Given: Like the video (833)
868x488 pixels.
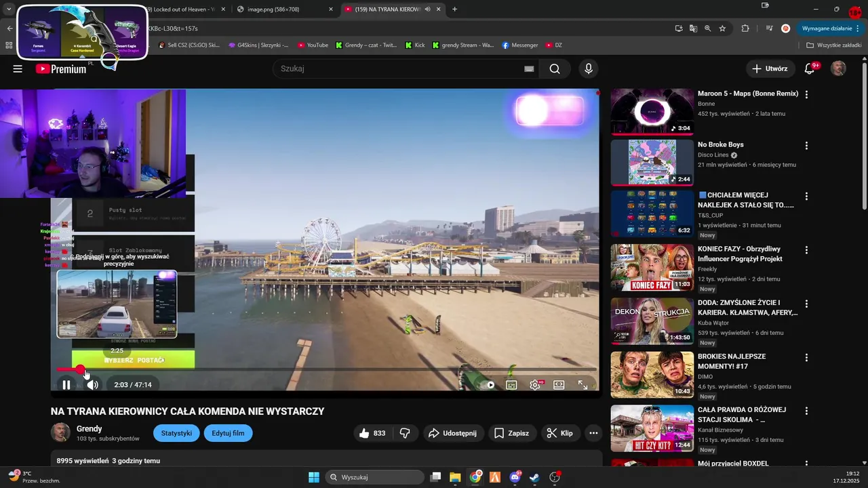Looking at the screenshot, I should click(x=373, y=433).
